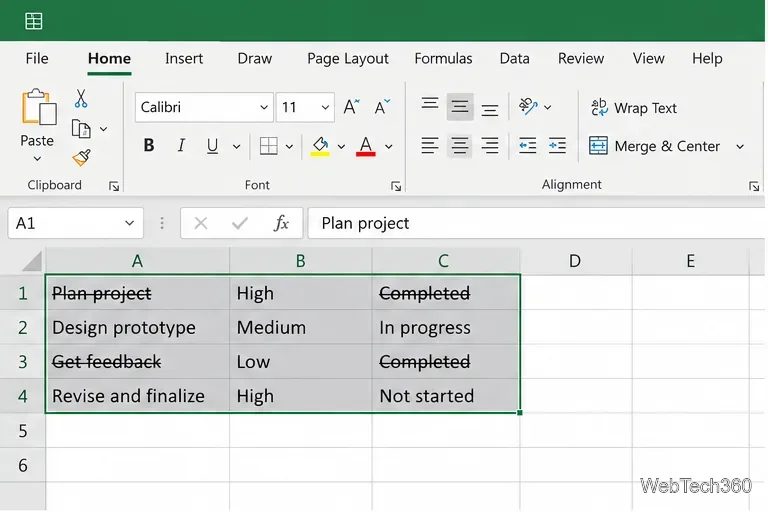Click the formula bar options dots
This screenshot has width=768, height=512.
pyautogui.click(x=162, y=223)
